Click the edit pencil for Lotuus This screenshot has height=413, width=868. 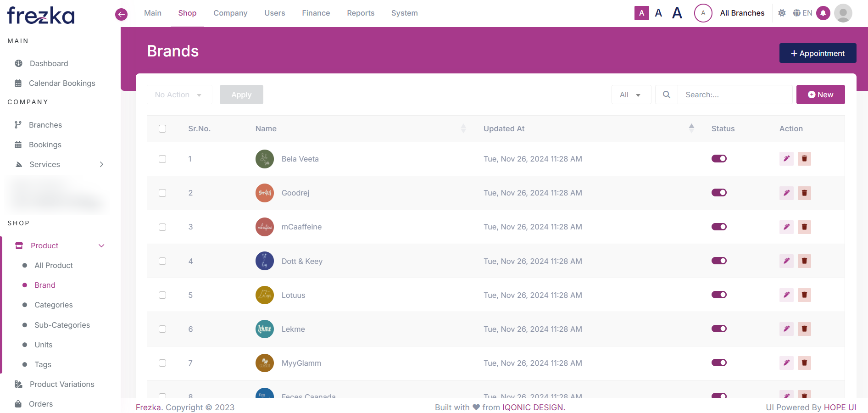(786, 295)
